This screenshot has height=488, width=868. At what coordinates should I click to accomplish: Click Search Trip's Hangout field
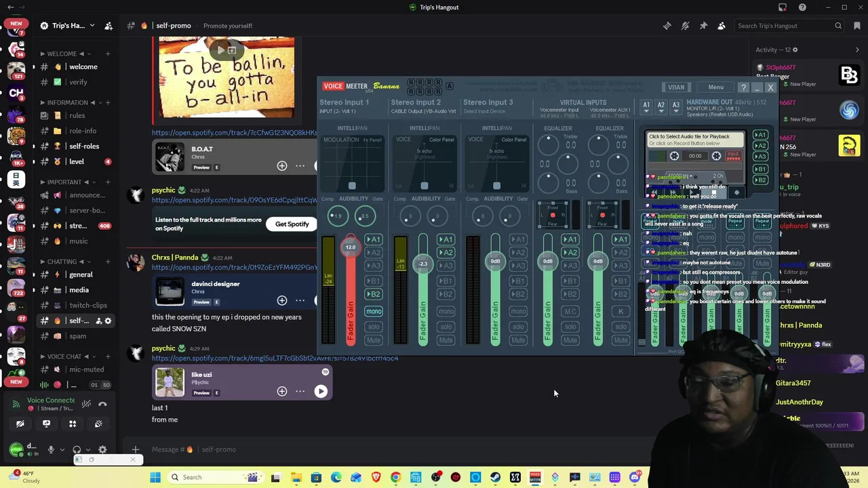coord(790,26)
